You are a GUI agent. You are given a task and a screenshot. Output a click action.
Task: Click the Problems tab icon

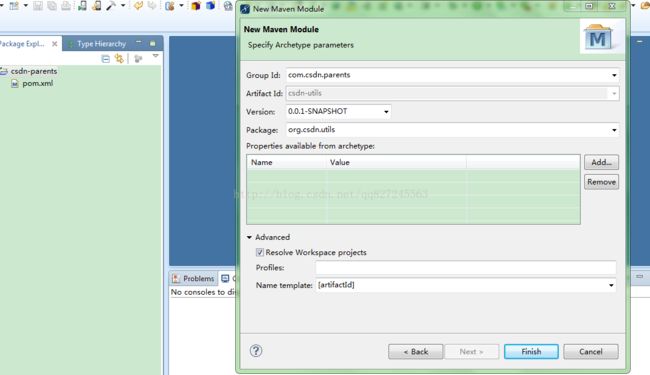pyautogui.click(x=176, y=278)
